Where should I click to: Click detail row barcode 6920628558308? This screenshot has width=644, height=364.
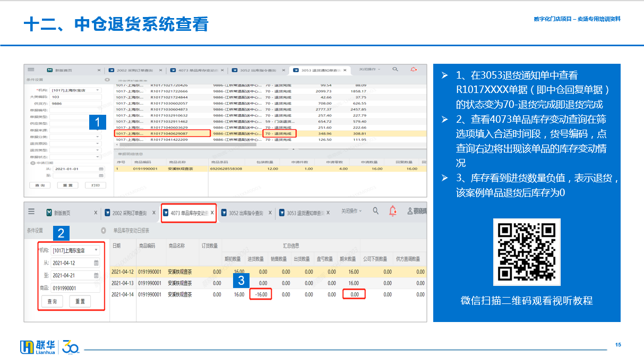point(226,169)
